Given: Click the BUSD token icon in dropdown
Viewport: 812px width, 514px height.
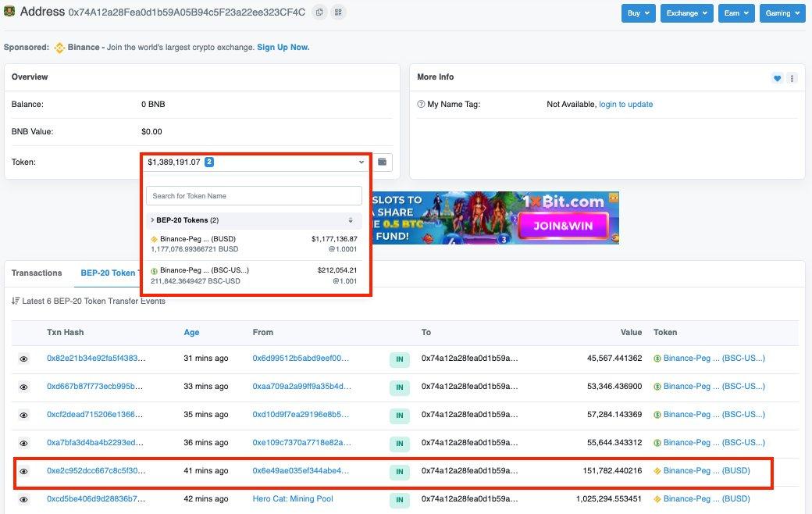Looking at the screenshot, I should tap(154, 239).
